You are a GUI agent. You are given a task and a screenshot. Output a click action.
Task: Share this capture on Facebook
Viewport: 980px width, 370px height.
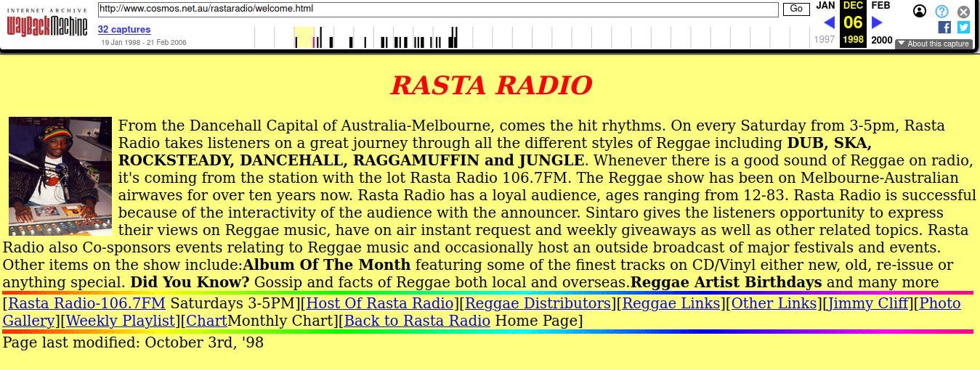(x=944, y=28)
